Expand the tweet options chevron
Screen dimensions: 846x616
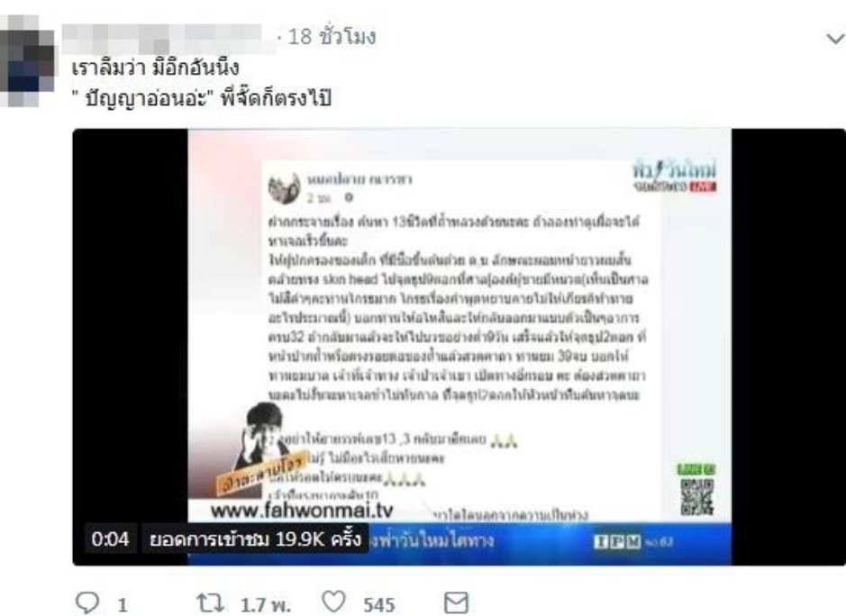835,39
